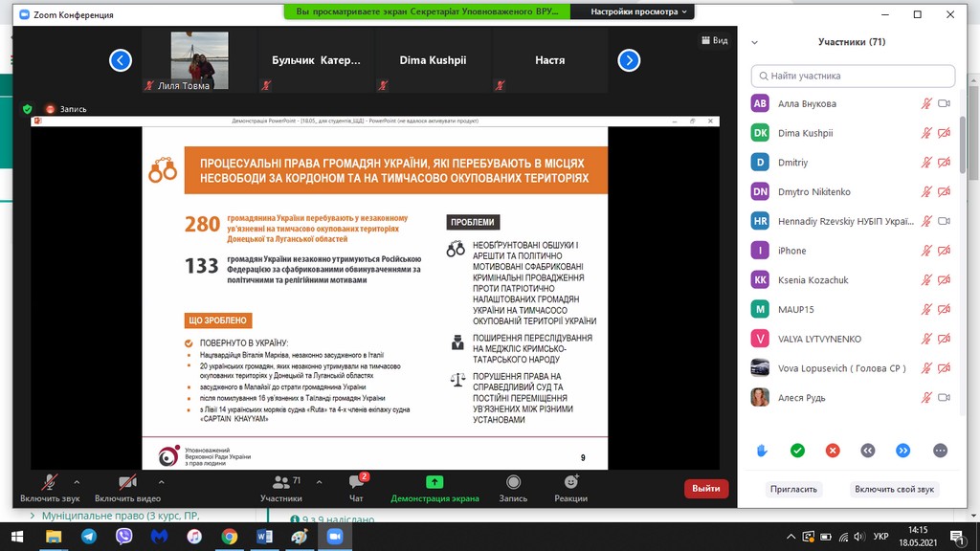Click the 'go faster' forward reaction icon
This screenshot has height=551, width=980.
tap(902, 451)
